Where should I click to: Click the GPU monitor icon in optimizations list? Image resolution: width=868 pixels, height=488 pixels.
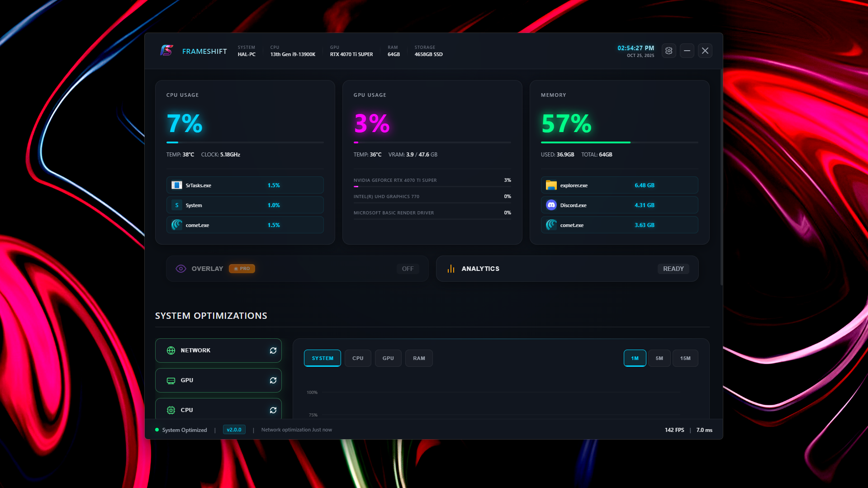point(171,380)
